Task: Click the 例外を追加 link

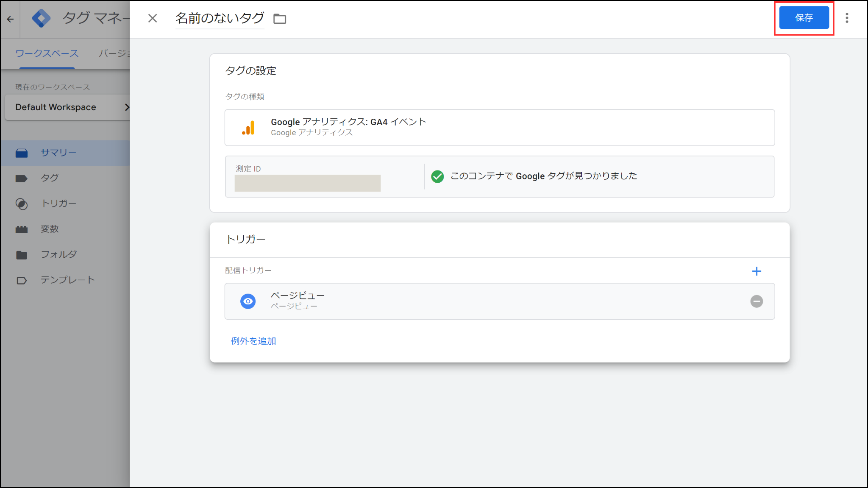Action: [x=253, y=341]
